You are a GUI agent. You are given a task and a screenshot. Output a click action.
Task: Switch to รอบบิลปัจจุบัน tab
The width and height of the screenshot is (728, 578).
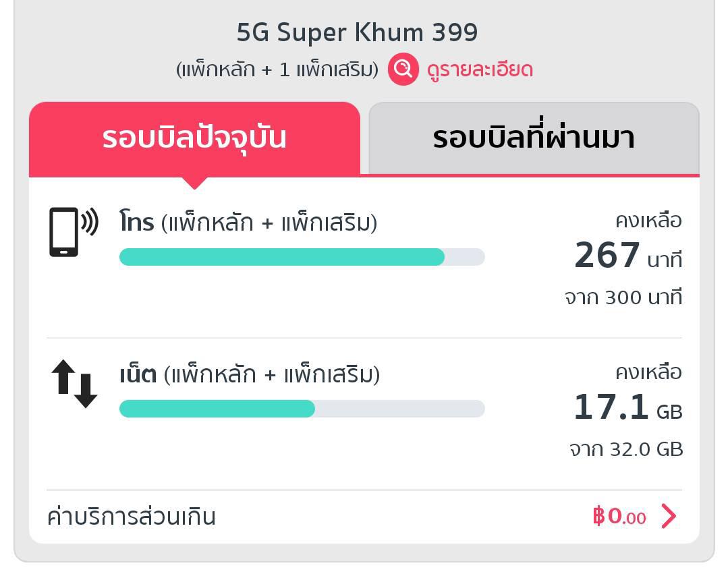point(194,138)
